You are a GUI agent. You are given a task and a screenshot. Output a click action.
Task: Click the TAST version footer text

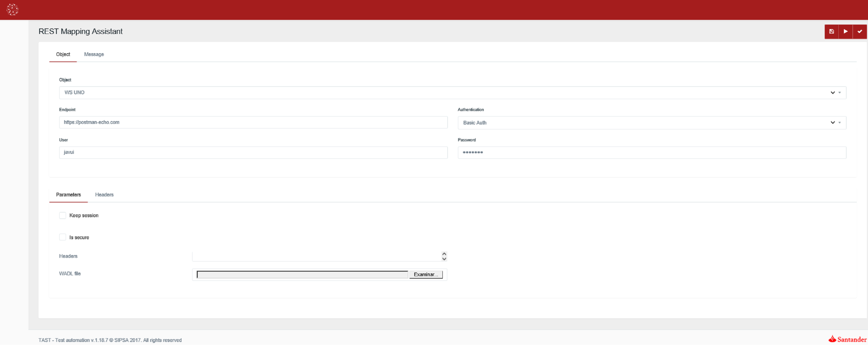[x=110, y=340]
